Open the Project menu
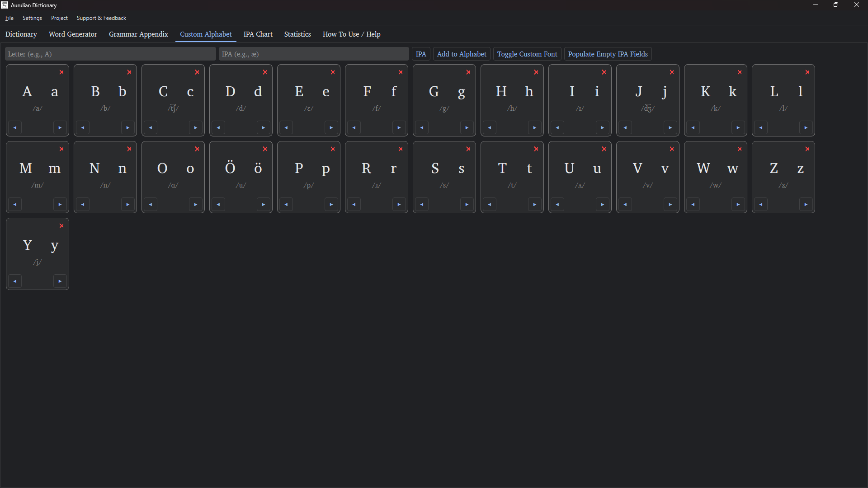Viewport: 868px width, 488px height. click(x=59, y=18)
